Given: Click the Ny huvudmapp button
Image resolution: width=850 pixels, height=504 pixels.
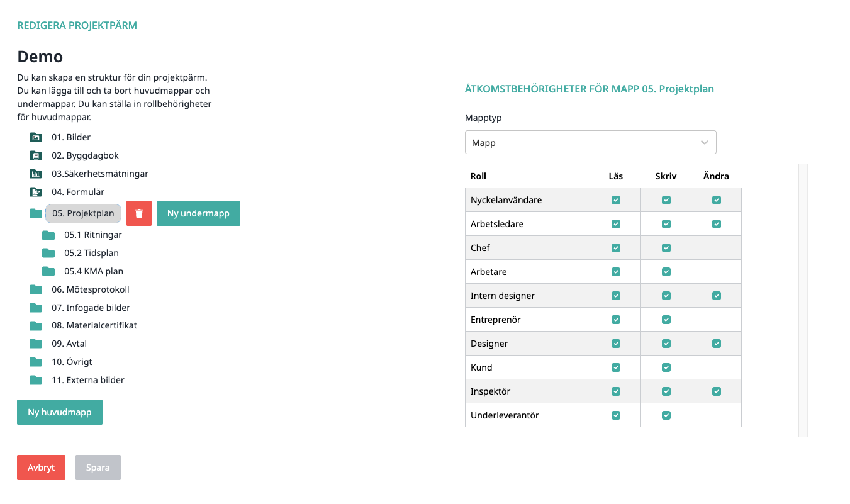Looking at the screenshot, I should click(60, 412).
